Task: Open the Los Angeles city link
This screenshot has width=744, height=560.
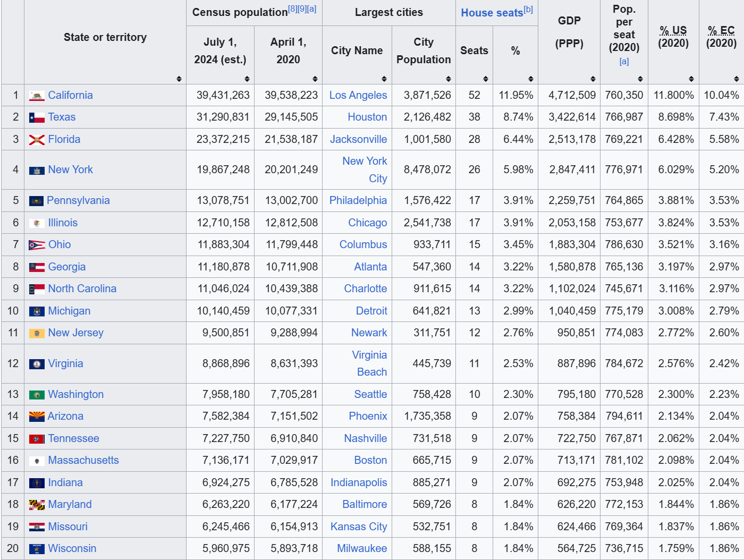Action: click(358, 95)
